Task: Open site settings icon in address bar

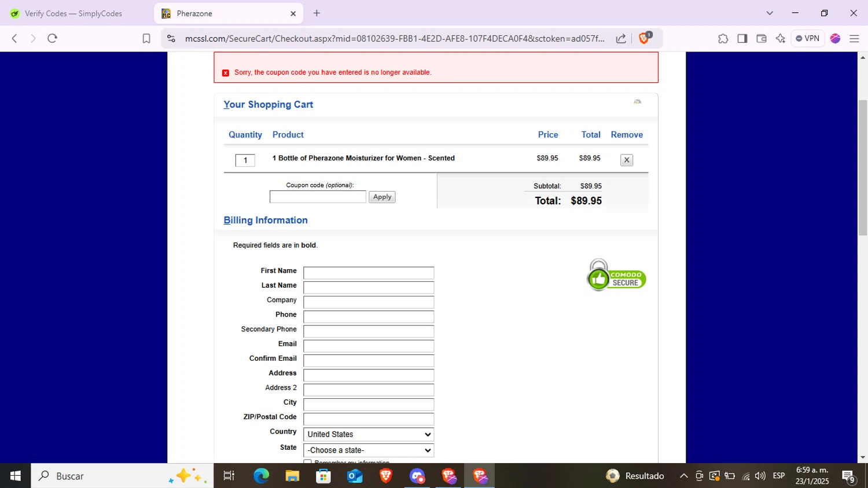Action: [x=171, y=38]
